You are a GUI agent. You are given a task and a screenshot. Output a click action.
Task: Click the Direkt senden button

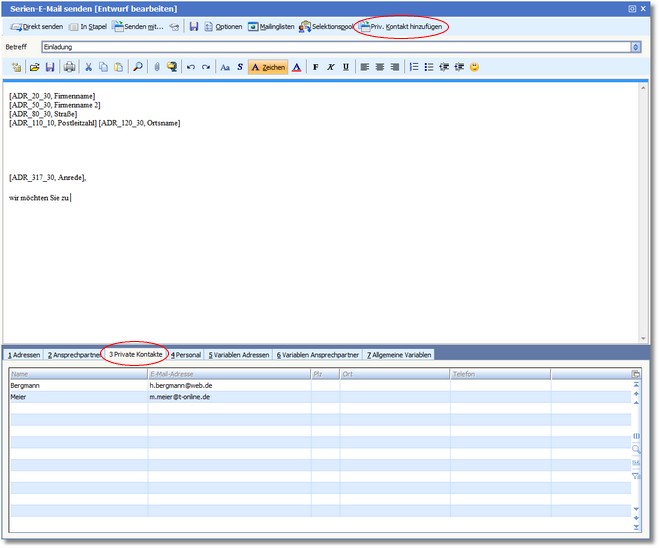[36, 26]
